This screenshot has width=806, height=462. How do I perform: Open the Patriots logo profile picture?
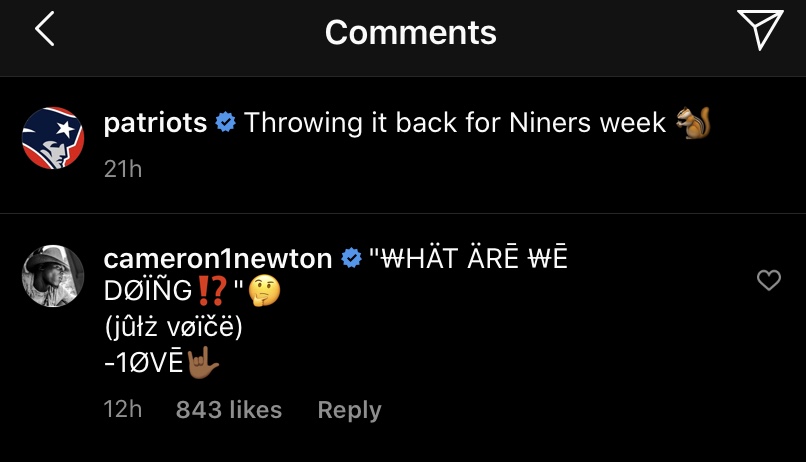point(53,138)
